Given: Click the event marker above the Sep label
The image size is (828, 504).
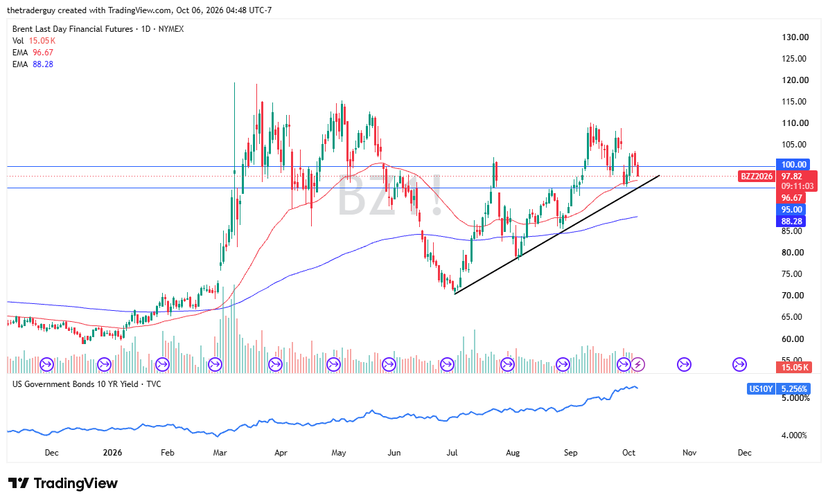Looking at the screenshot, I should tap(563, 364).
